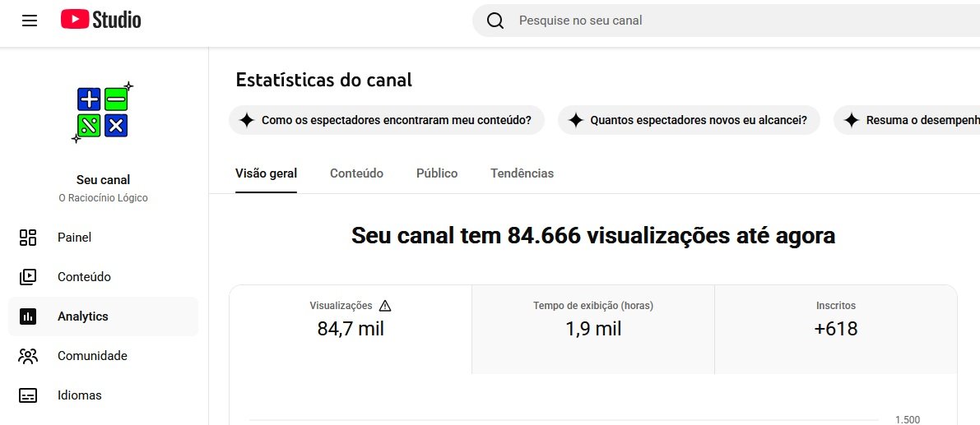Click "Quantos espectadores novos eu alcancei?" suggestion
Viewport: 980px width, 425px height.
[689, 120]
